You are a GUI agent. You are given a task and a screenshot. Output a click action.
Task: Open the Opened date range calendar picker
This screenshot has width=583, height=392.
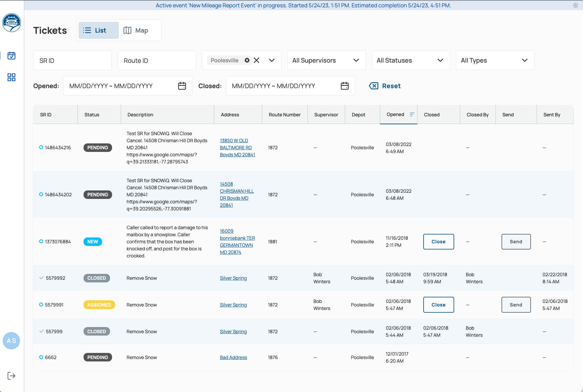coord(182,86)
